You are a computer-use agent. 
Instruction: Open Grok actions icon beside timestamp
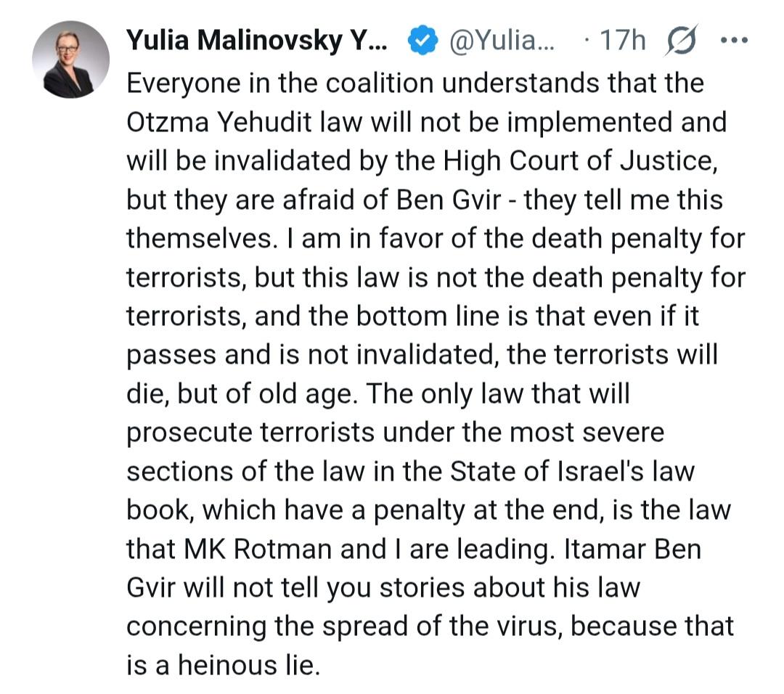681,42
